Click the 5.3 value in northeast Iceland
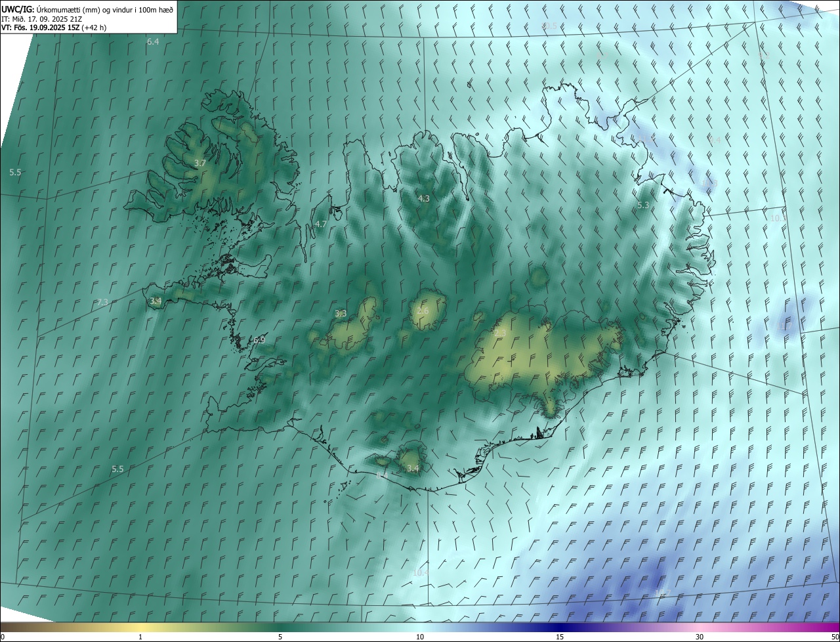 [643, 205]
